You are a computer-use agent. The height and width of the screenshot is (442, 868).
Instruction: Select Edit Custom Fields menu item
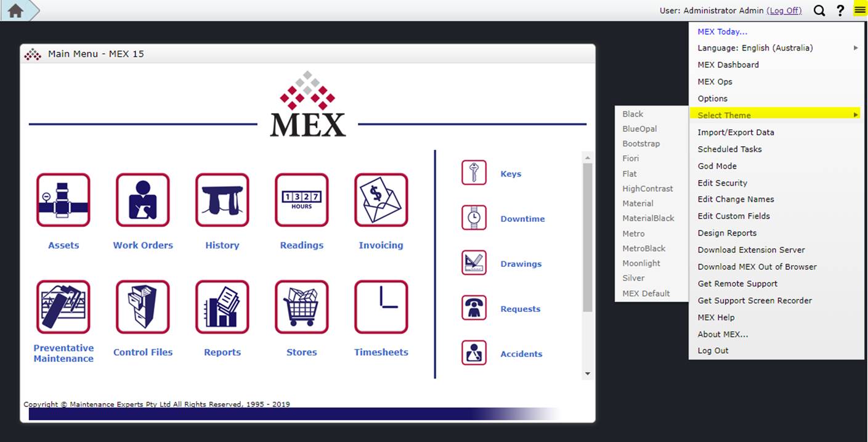[x=776, y=216]
